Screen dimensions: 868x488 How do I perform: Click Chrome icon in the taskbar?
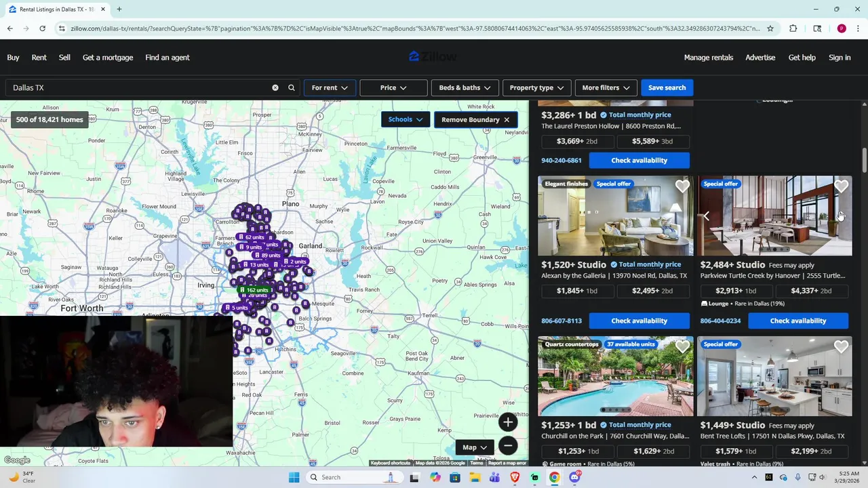pyautogui.click(x=555, y=477)
